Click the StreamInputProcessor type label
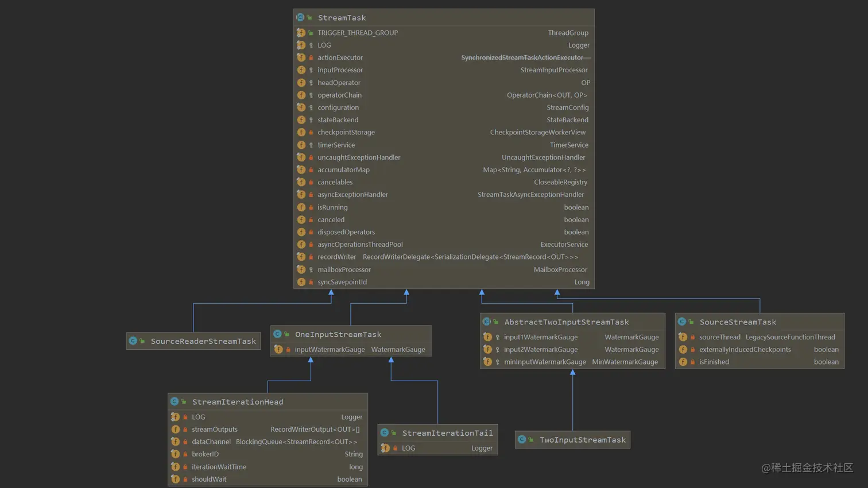This screenshot has width=868, height=488. tap(554, 70)
